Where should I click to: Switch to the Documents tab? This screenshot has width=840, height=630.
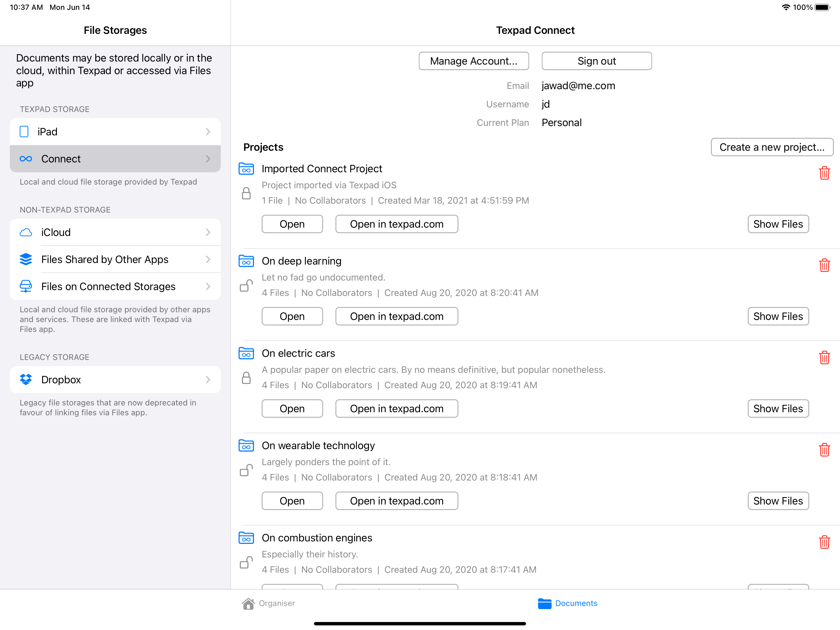tap(568, 604)
